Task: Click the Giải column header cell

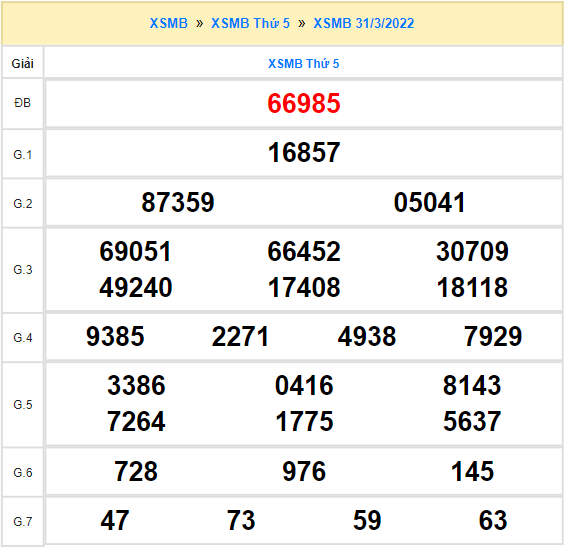Action: (x=22, y=62)
